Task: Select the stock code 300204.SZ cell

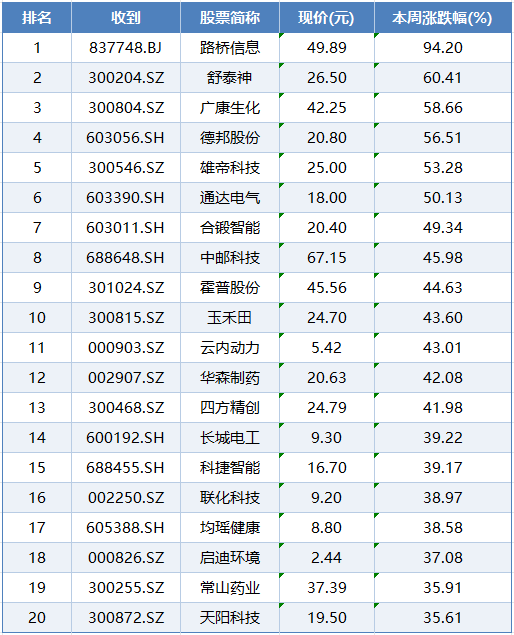Action: [x=126, y=78]
